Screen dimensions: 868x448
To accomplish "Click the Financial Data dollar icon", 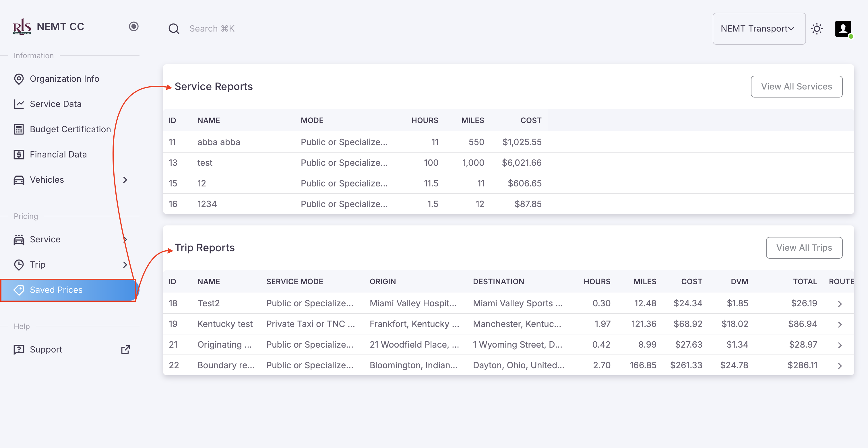I will pyautogui.click(x=19, y=155).
